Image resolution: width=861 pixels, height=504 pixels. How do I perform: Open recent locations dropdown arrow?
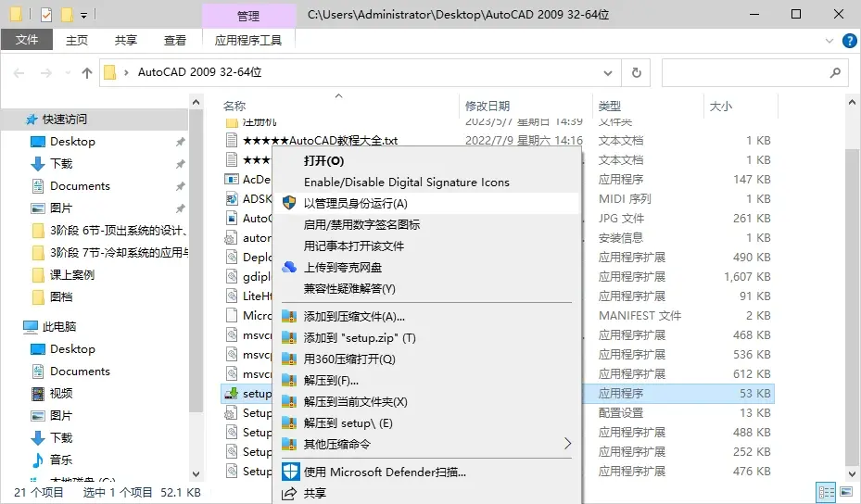(x=68, y=73)
